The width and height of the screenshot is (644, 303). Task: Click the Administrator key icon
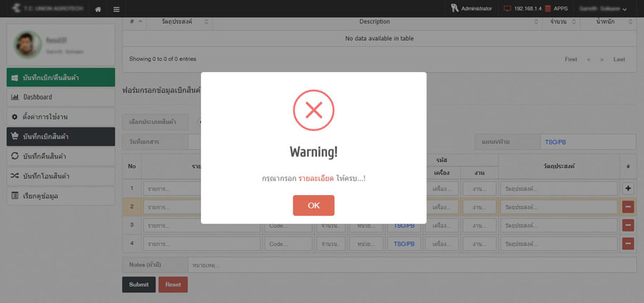click(454, 8)
